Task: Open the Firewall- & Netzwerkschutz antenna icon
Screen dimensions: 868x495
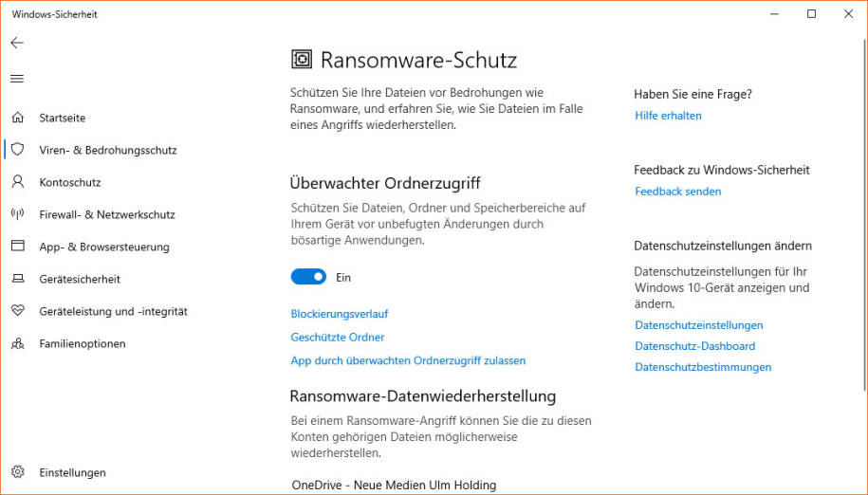Action: [18, 214]
